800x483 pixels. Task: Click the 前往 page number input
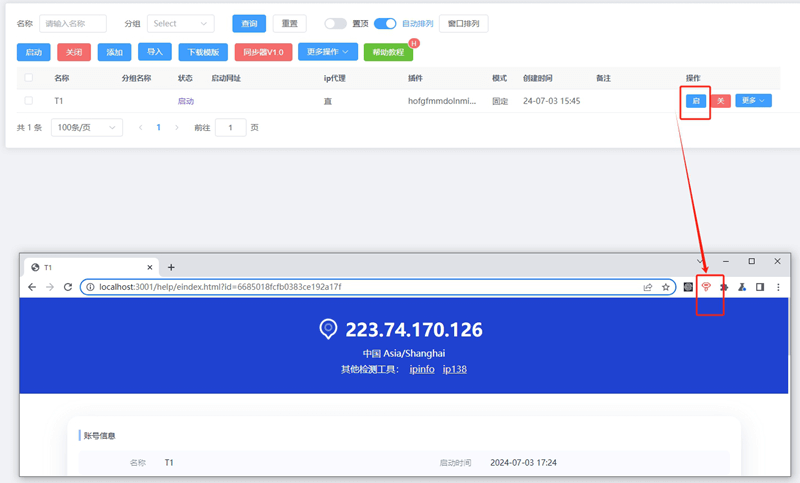click(x=231, y=128)
